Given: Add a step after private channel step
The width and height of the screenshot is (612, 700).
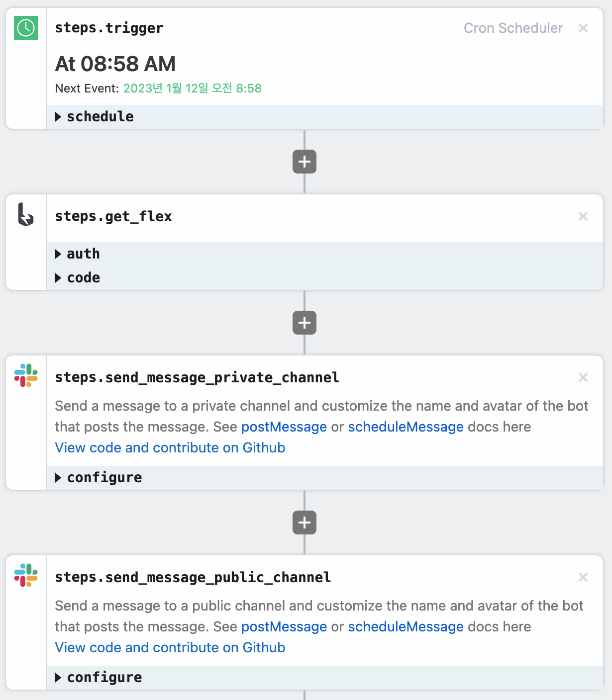Looking at the screenshot, I should coord(305,523).
